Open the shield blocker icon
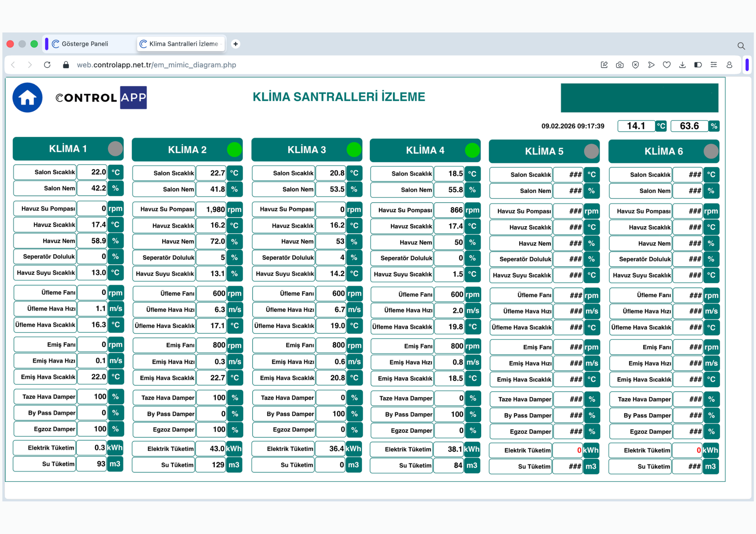 (x=635, y=65)
